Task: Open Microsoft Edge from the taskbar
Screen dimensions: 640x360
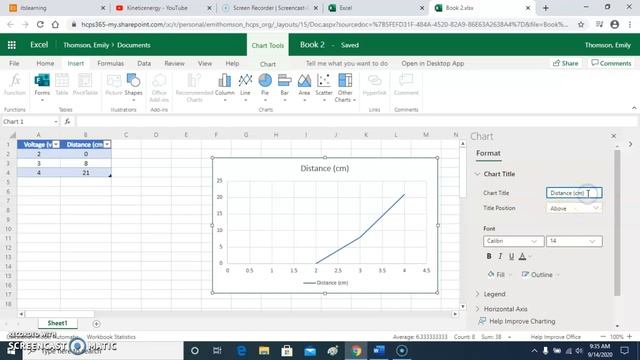Action: pyautogui.click(x=241, y=351)
